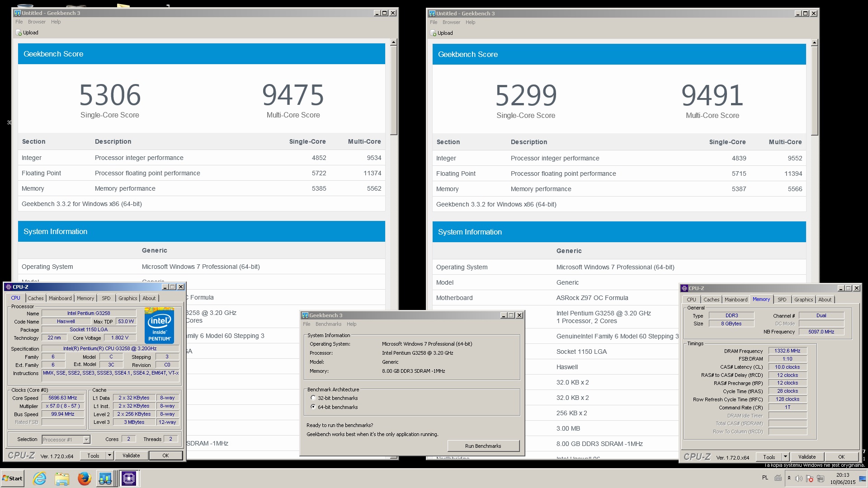Open Help menu in small Geekbench dialog
Screen dimensions: 868x488
pyautogui.click(x=351, y=324)
